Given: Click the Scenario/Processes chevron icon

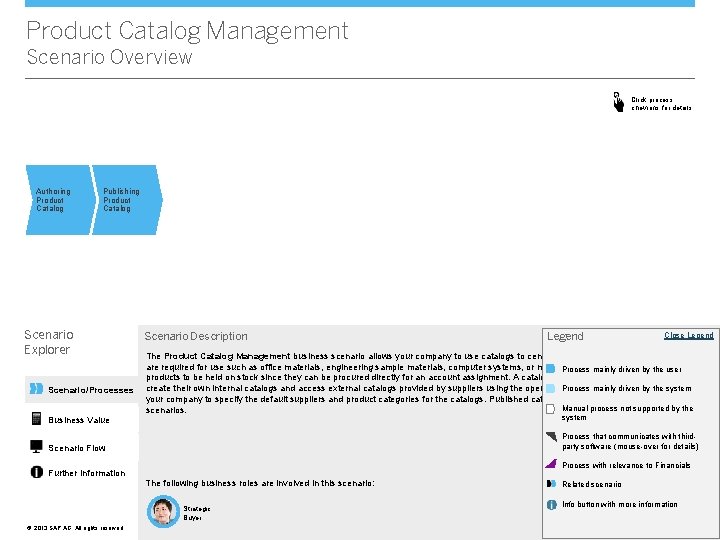Looking at the screenshot, I should [36, 388].
